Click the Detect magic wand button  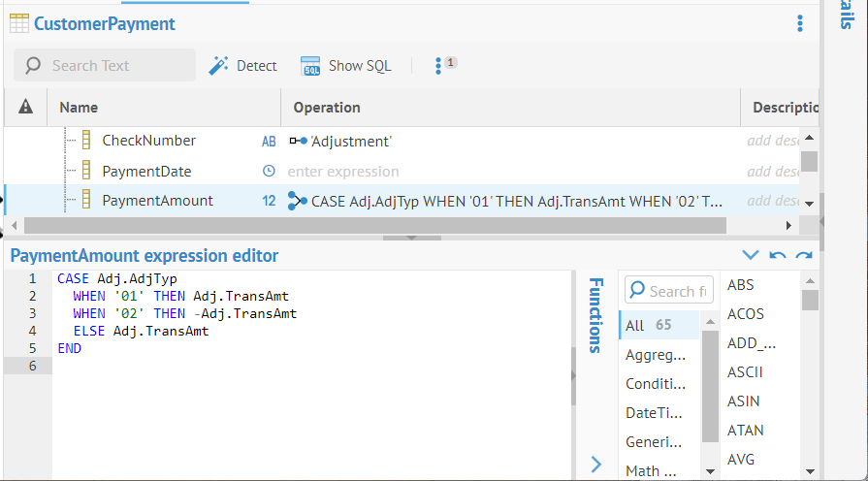[242, 66]
